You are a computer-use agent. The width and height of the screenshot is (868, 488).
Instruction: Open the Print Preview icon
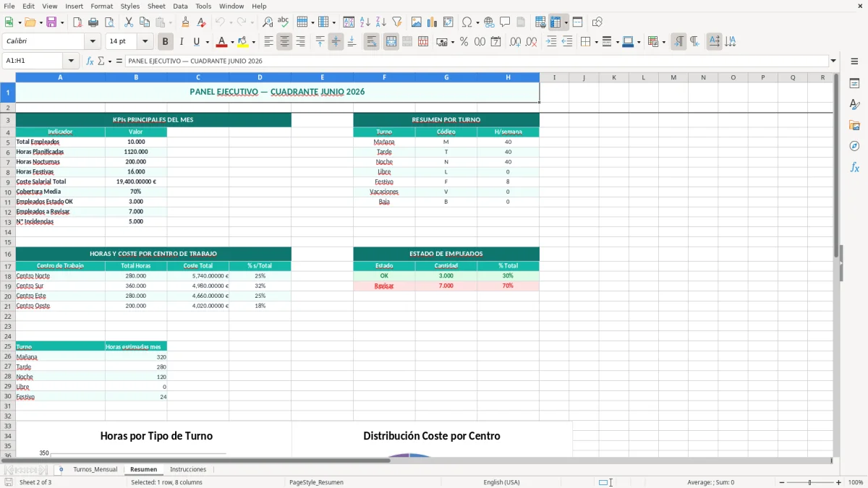[109, 22]
